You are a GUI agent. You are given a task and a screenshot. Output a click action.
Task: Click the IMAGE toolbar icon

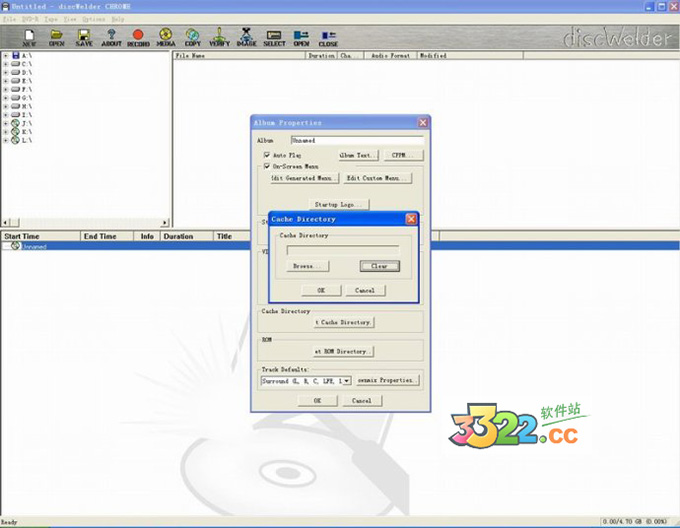coord(246,37)
